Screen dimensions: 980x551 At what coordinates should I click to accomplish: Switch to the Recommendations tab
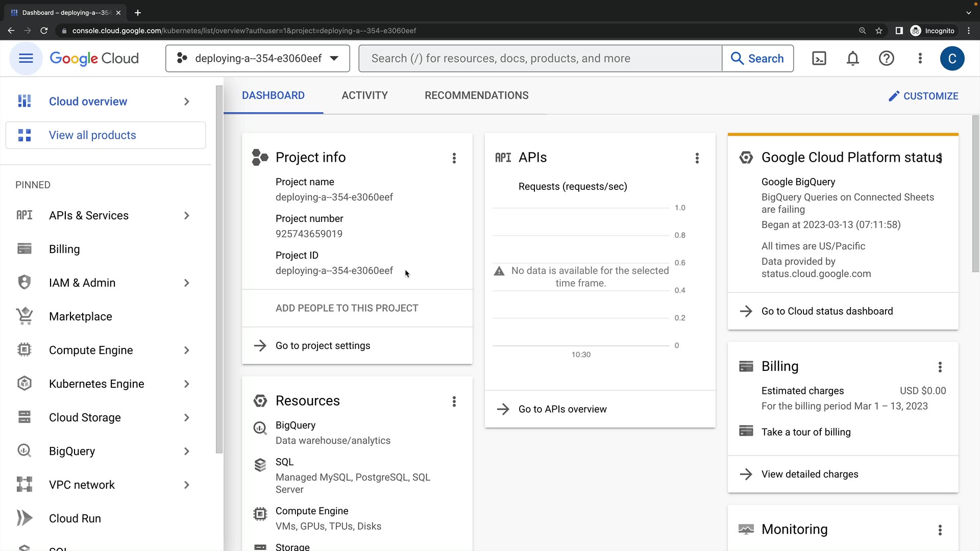tap(476, 95)
